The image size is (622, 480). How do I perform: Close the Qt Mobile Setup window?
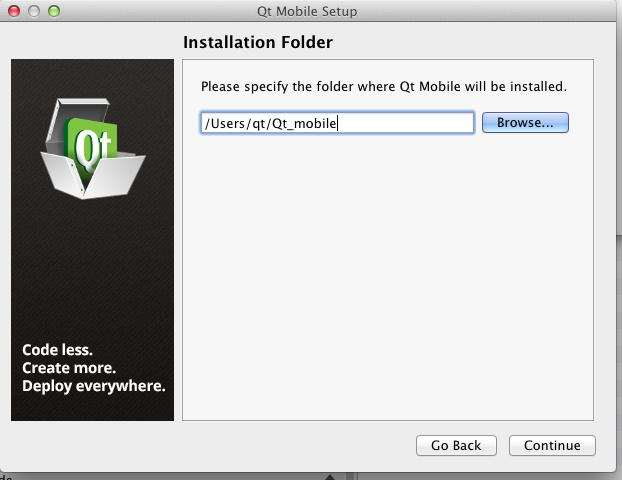14,11
